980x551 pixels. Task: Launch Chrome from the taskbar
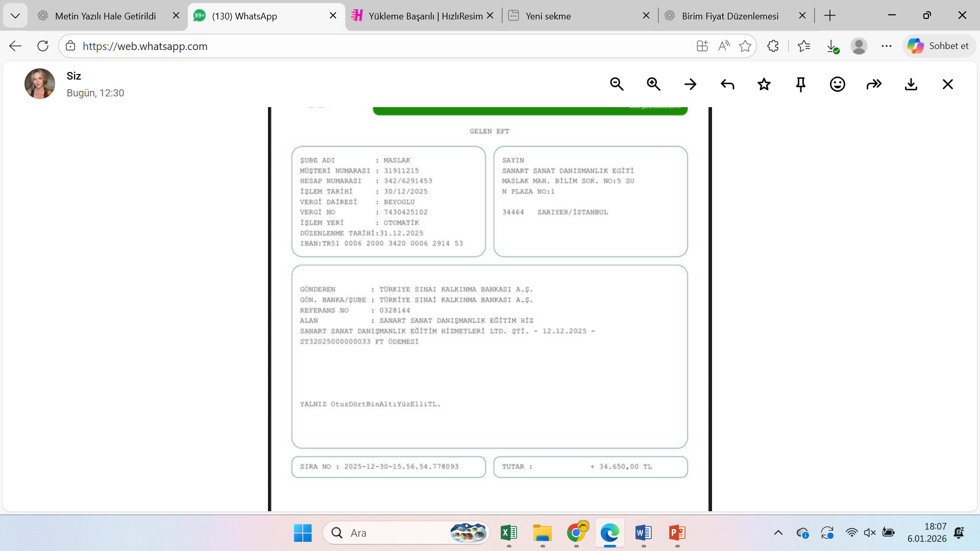point(576,533)
